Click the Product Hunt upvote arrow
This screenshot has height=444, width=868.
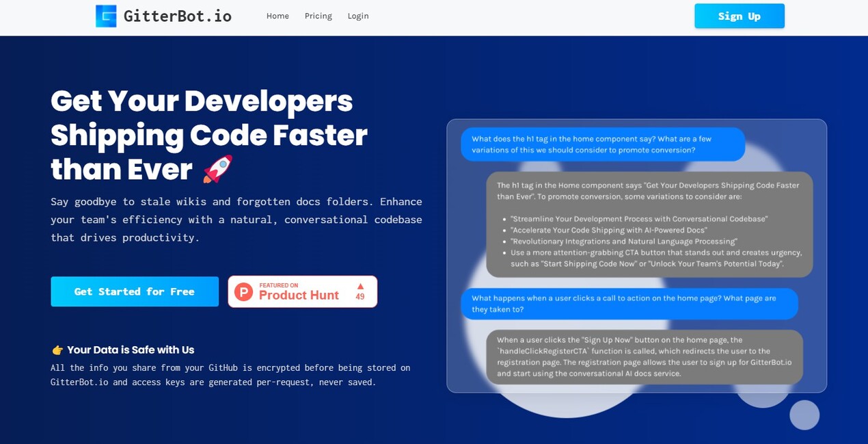click(360, 287)
